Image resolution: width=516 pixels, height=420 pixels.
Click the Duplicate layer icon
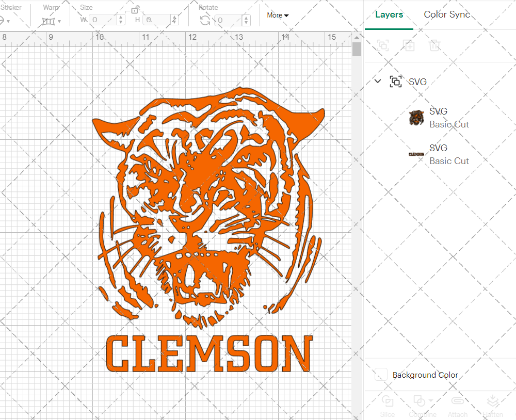tap(409, 45)
